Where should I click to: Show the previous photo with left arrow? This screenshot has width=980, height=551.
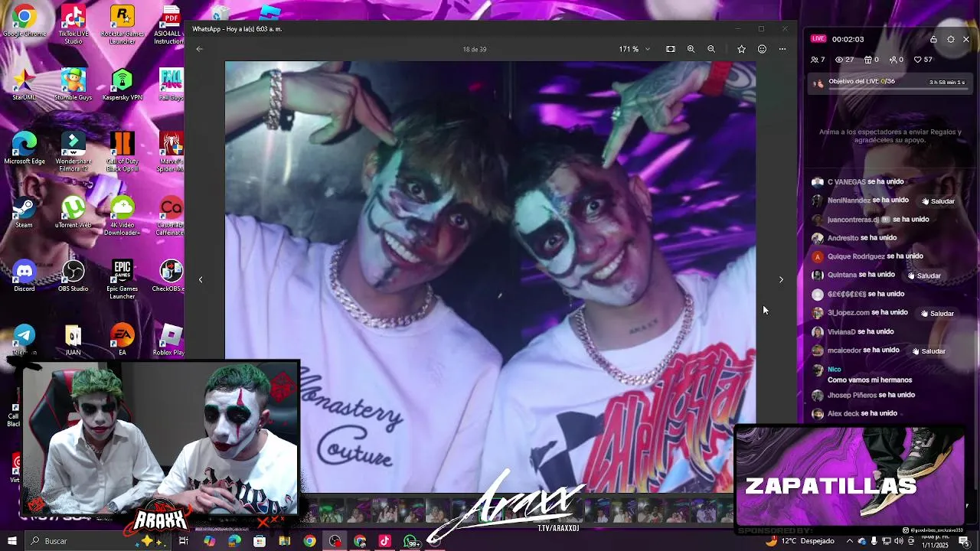[x=201, y=279]
